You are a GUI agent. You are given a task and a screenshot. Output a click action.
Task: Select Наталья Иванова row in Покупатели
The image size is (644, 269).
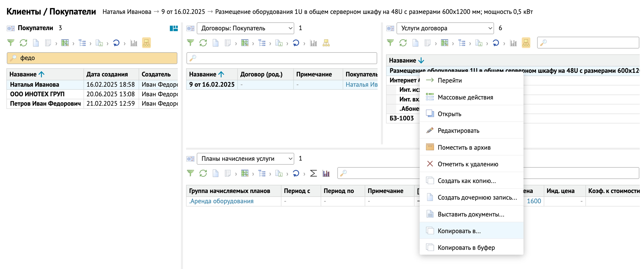tap(92, 85)
